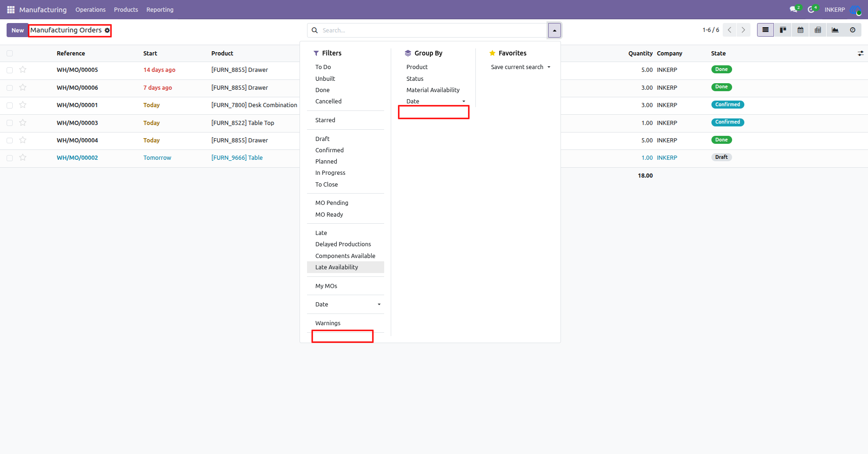This screenshot has width=868, height=454.
Task: Switch to pivot view
Action: coord(818,30)
